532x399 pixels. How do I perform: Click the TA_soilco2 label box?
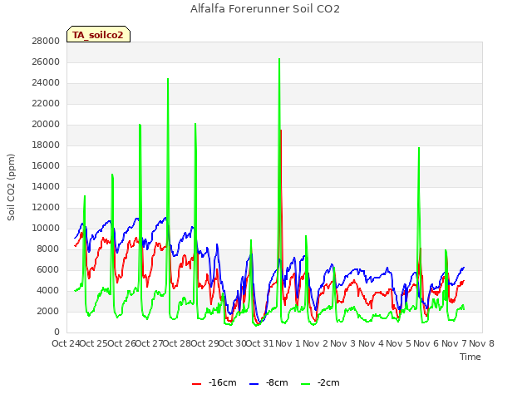(98, 34)
